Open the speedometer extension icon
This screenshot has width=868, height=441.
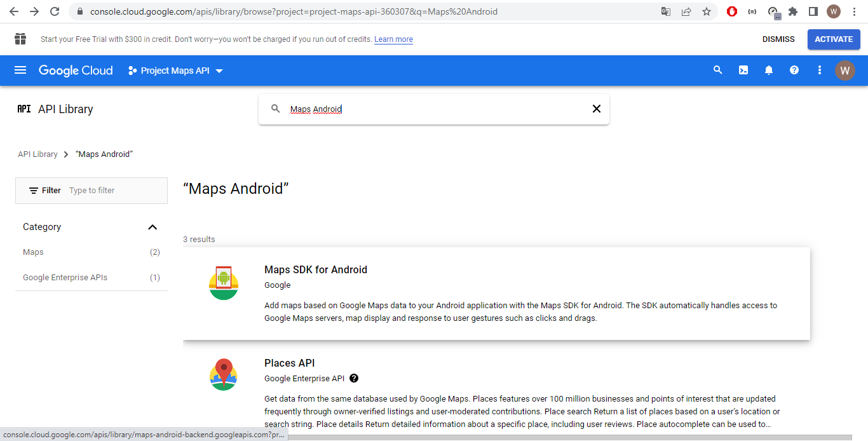[773, 11]
